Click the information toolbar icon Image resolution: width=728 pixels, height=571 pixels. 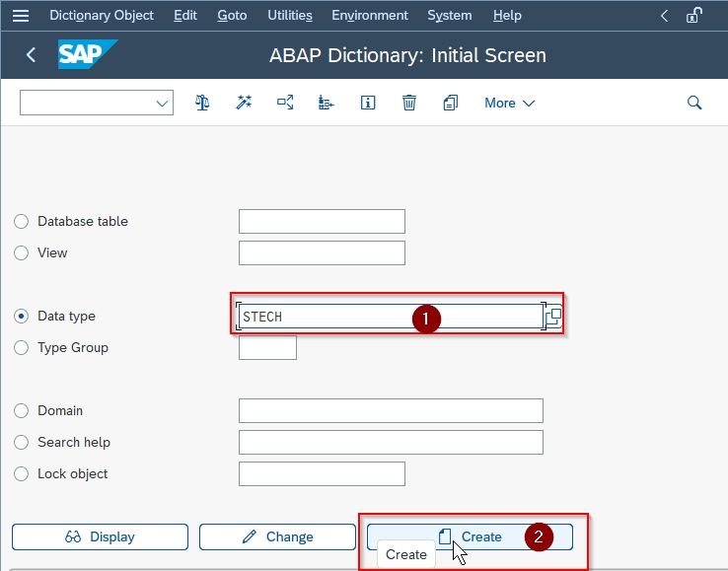pos(368,103)
